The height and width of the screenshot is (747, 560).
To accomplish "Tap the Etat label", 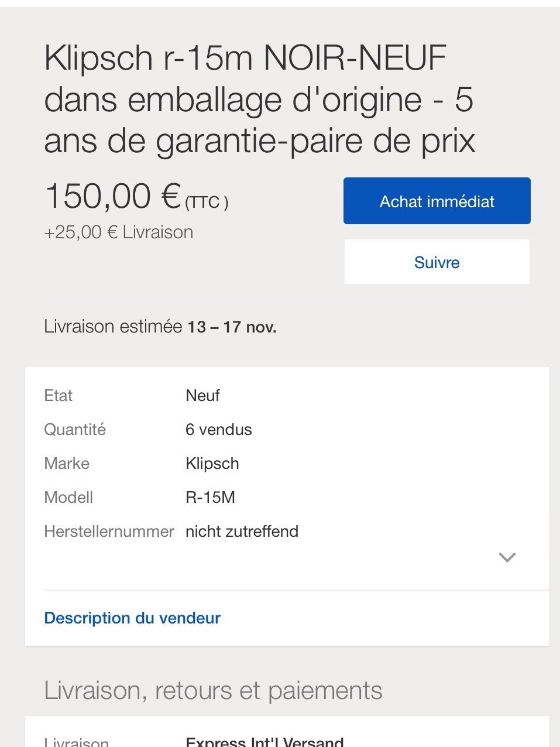I will coord(59,396).
